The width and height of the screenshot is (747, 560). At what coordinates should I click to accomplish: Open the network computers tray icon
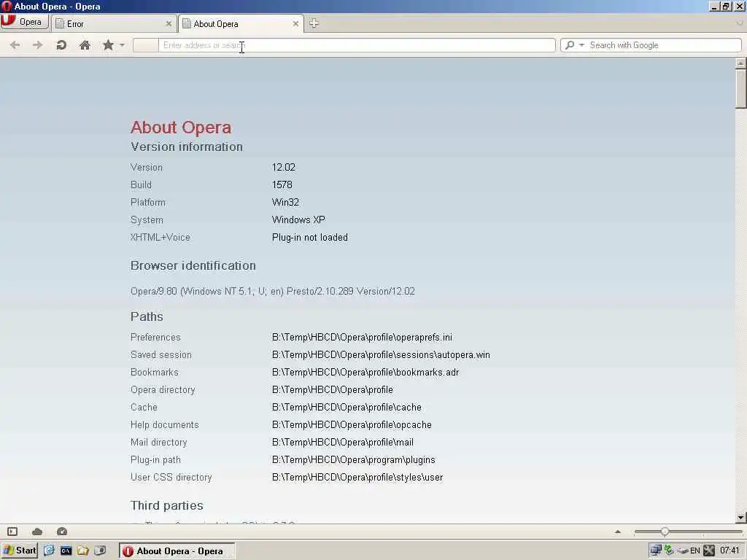(x=656, y=551)
